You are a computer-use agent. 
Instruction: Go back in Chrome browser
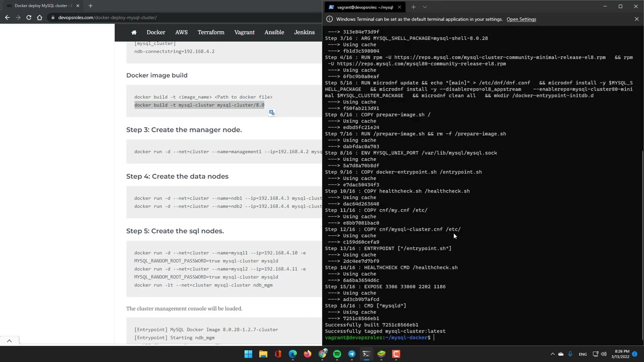pyautogui.click(x=7, y=18)
